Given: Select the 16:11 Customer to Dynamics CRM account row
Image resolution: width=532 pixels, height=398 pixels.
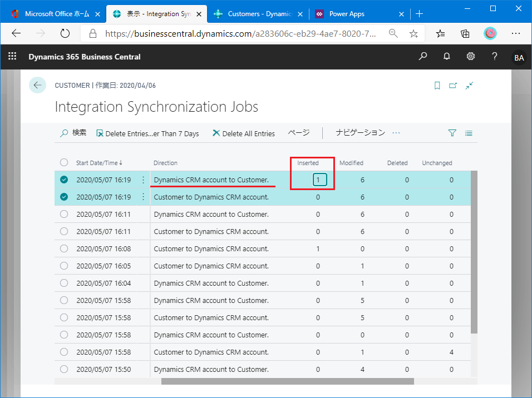Looking at the screenshot, I should click(x=64, y=231).
